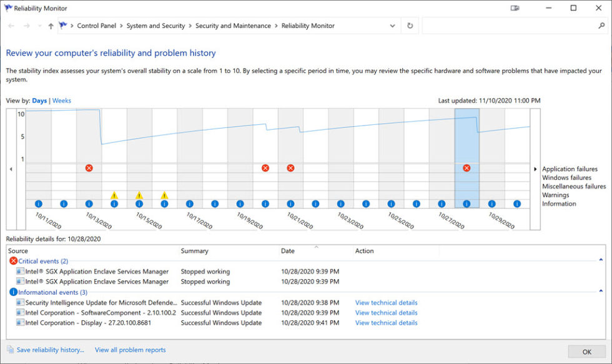Click the red failure icon on 10/21/2020
The width and height of the screenshot is (612, 364).
[x=290, y=167]
